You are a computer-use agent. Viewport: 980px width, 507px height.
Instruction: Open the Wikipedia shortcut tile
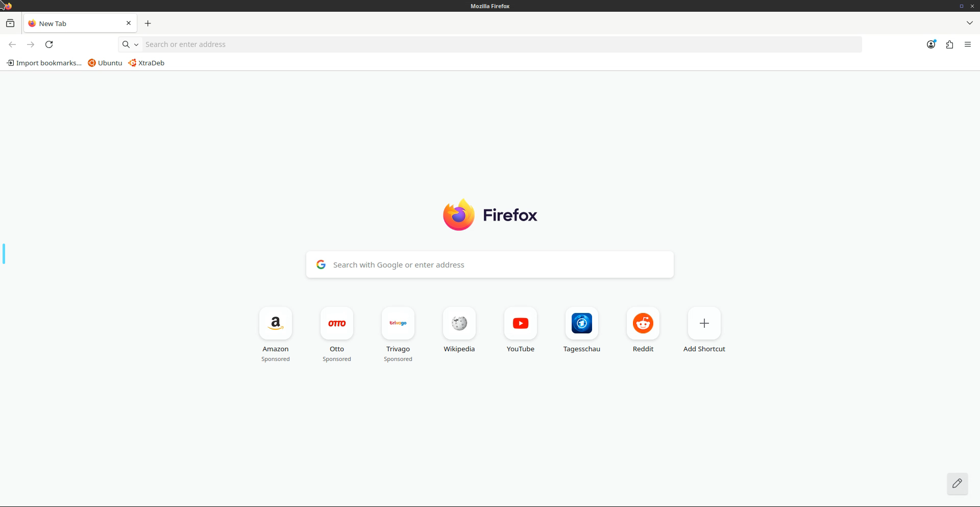(459, 323)
